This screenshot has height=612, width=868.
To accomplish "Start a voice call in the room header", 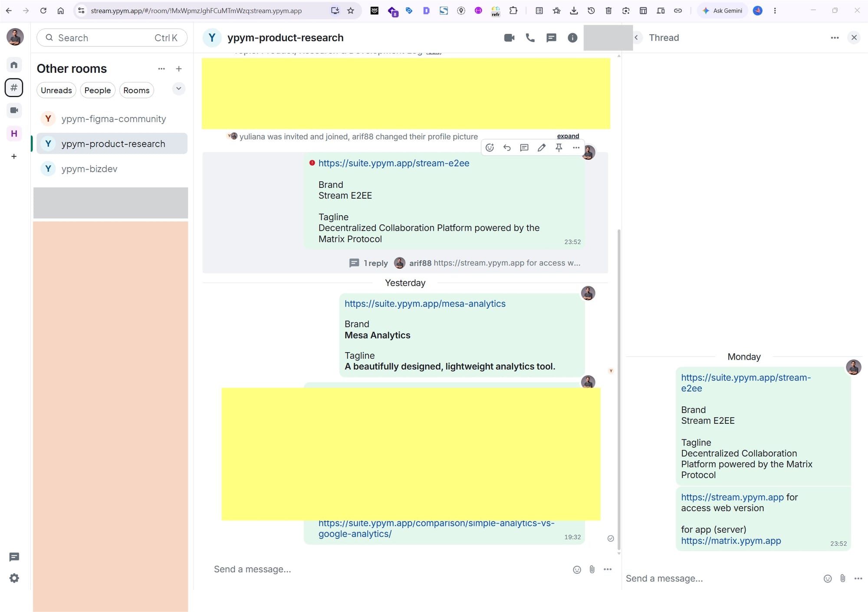I will (530, 38).
